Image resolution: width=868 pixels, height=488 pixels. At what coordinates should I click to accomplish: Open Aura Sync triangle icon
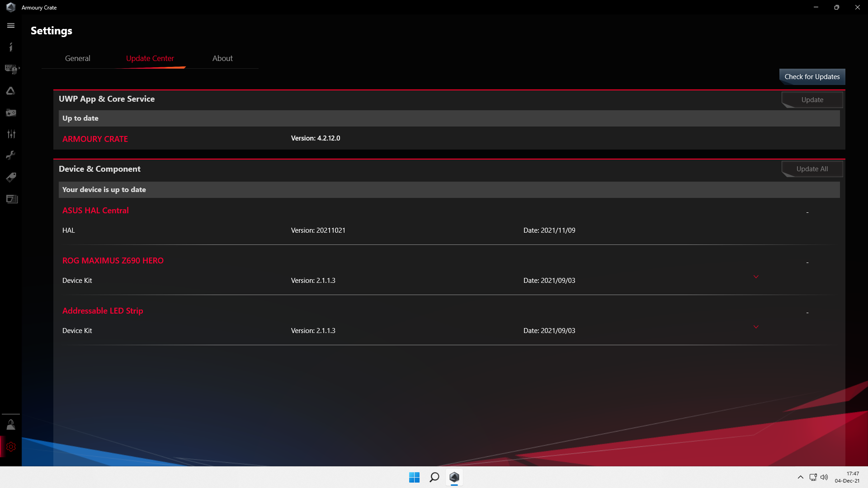click(11, 91)
